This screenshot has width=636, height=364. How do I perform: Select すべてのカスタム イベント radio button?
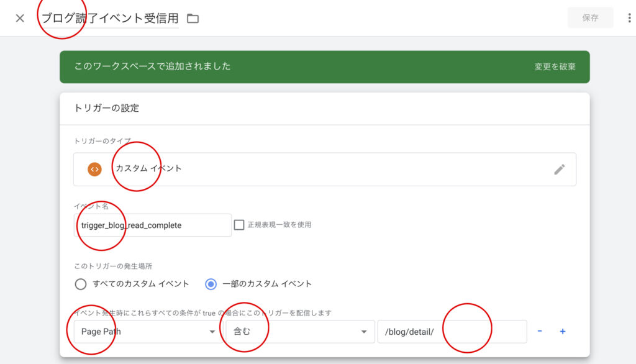pyautogui.click(x=81, y=284)
